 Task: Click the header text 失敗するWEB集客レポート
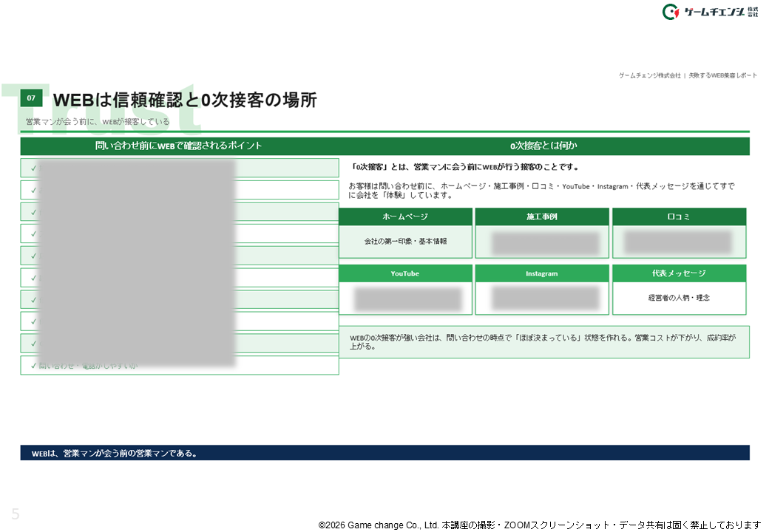[x=722, y=75]
